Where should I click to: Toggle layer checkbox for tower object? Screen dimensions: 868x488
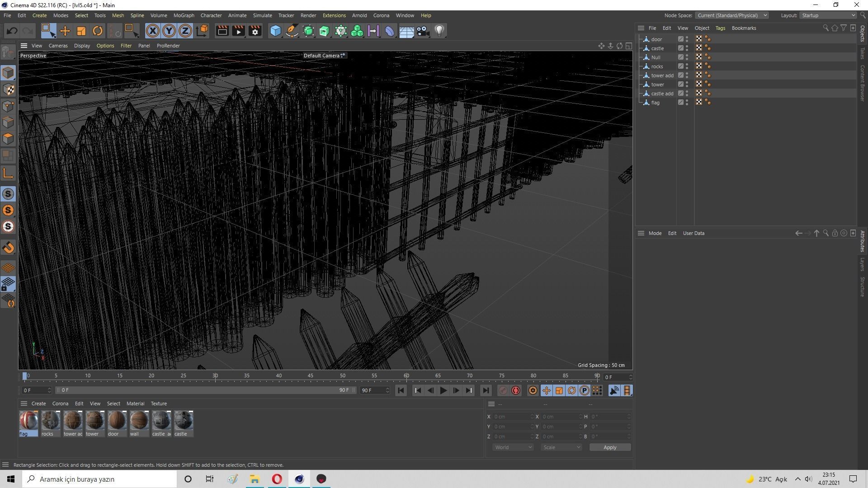tap(680, 84)
